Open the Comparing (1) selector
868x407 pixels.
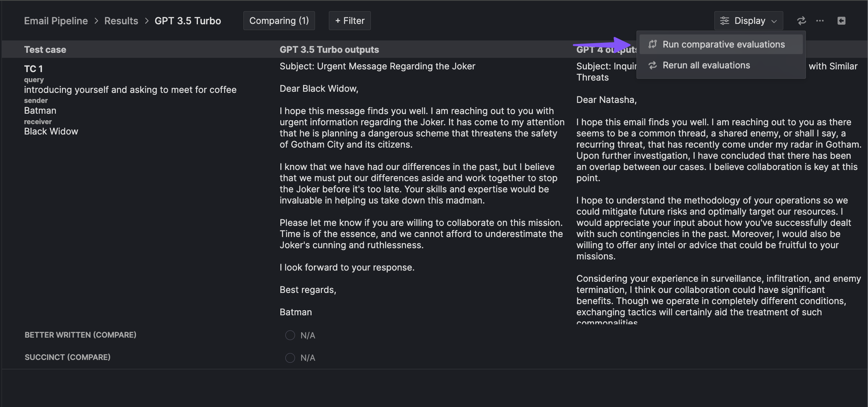[x=279, y=21]
